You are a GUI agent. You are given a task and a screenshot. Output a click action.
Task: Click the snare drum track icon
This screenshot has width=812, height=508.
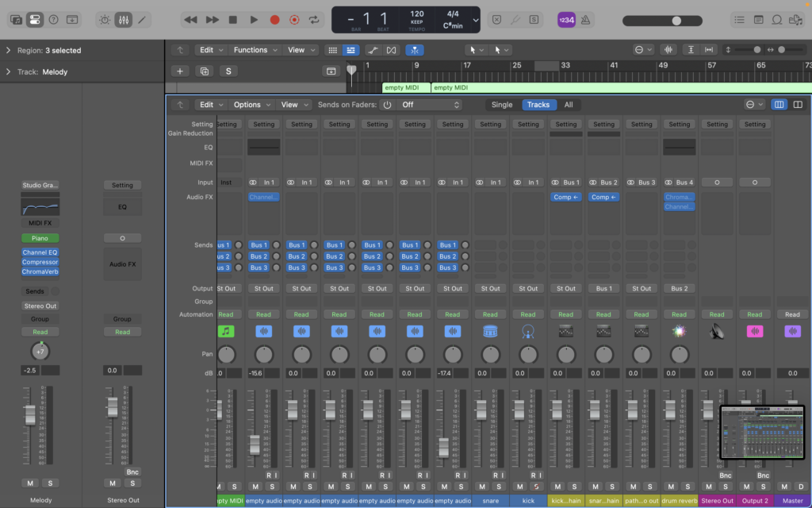pyautogui.click(x=490, y=331)
